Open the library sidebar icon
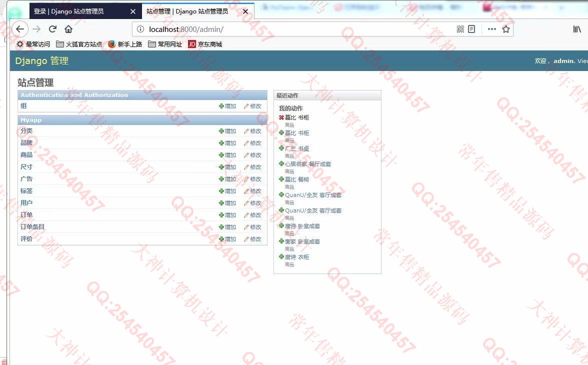The height and width of the screenshot is (365, 588). point(577,29)
